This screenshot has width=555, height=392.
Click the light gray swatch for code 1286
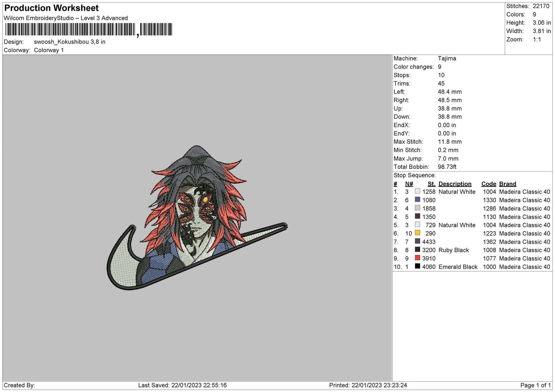(x=417, y=208)
